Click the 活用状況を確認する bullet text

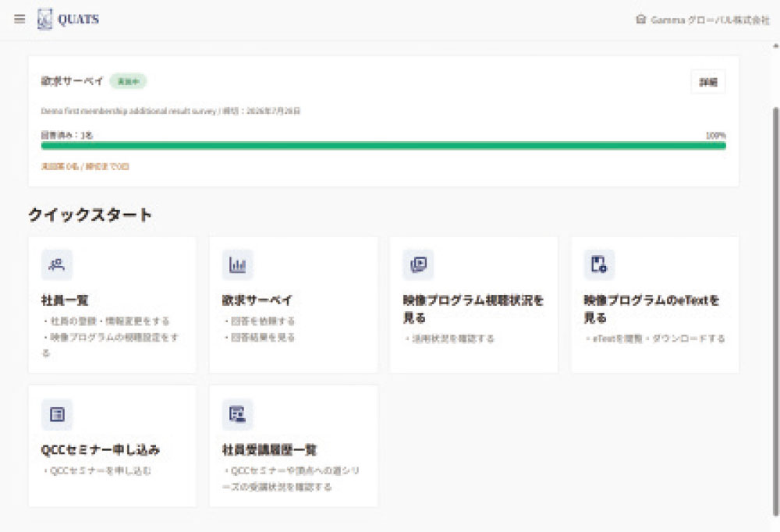point(449,339)
